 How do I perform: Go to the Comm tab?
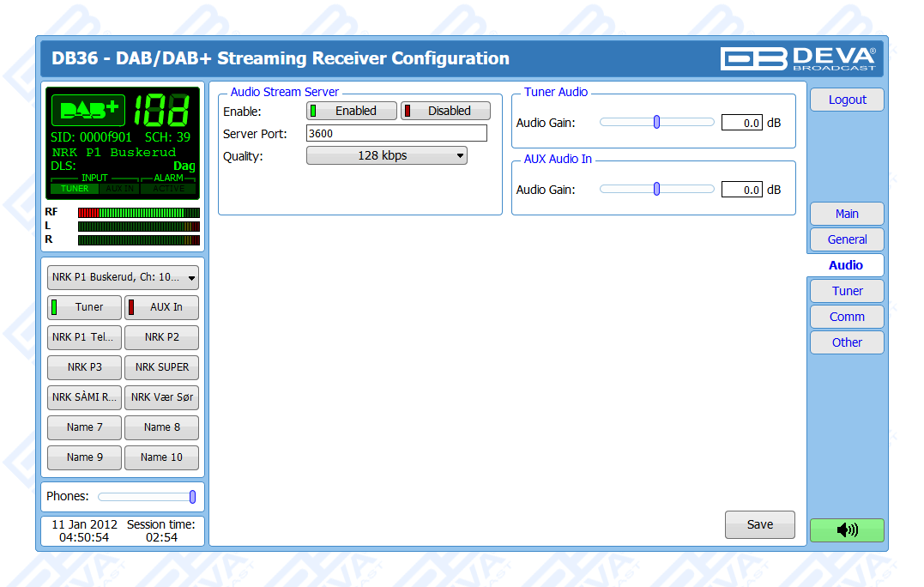pyautogui.click(x=847, y=317)
